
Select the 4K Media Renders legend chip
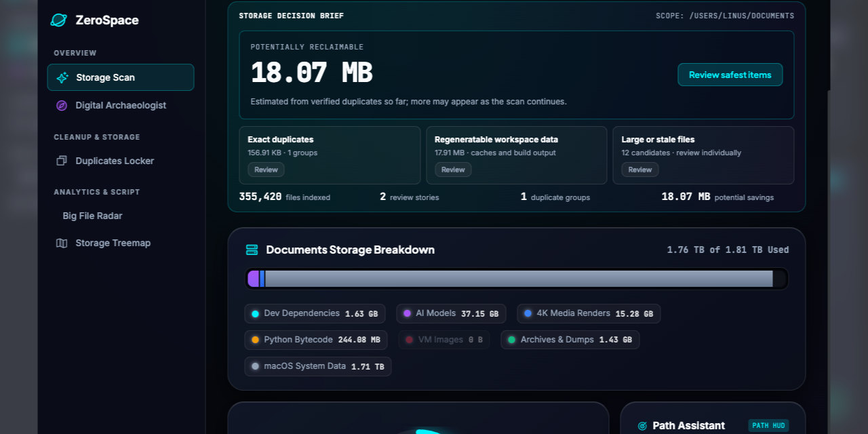pyautogui.click(x=589, y=313)
